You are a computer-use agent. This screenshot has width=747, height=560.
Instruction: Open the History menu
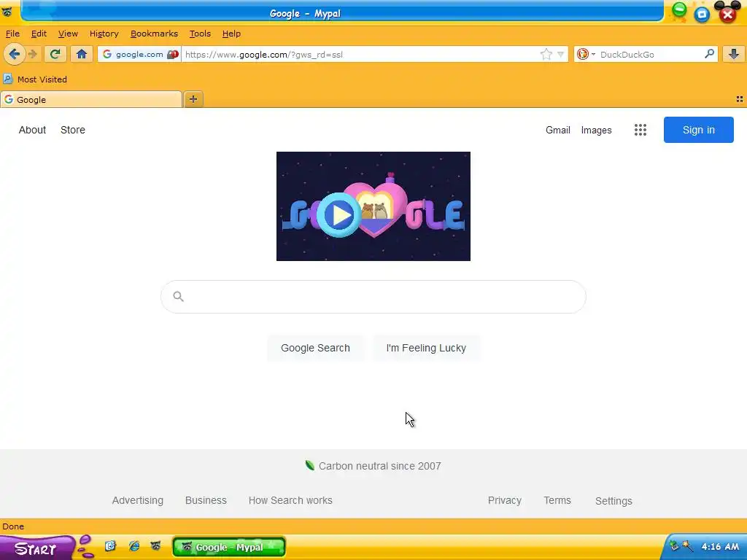(104, 34)
